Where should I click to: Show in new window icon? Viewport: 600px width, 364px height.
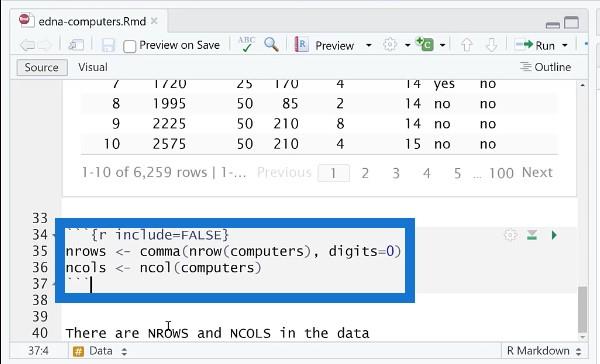point(76,46)
